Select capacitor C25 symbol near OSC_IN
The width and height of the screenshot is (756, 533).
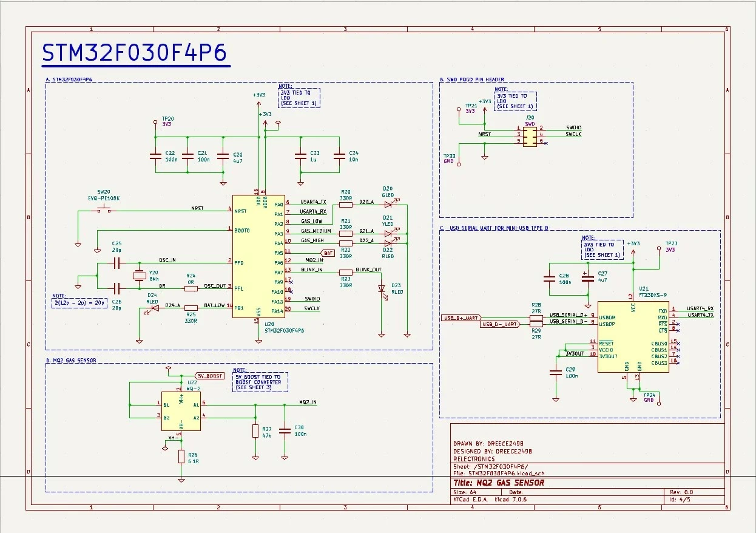click(x=117, y=262)
